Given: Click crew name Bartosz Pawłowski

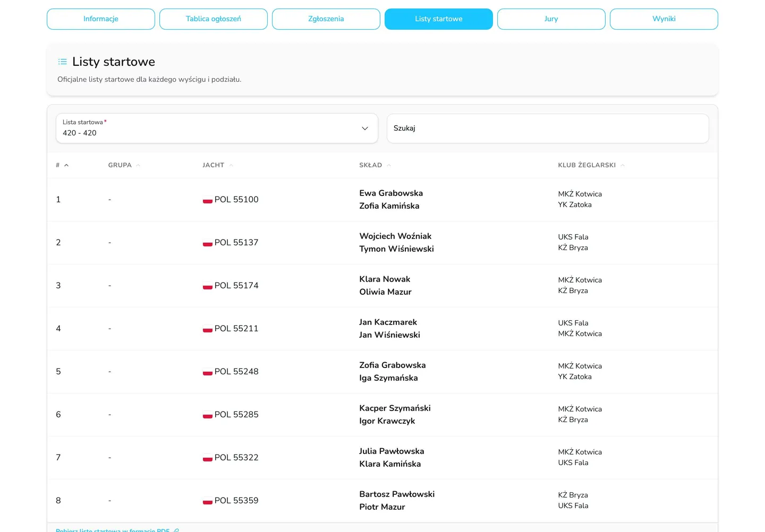Looking at the screenshot, I should pyautogui.click(x=397, y=494).
